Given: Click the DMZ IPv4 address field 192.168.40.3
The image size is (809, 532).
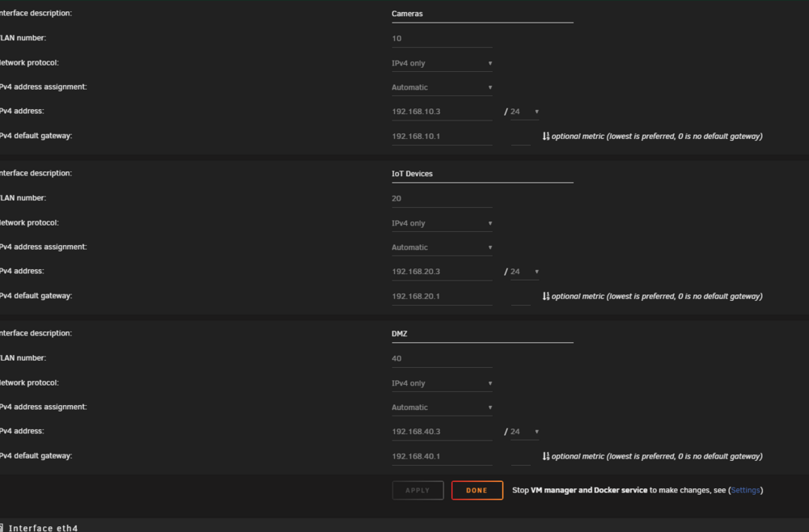Looking at the screenshot, I should [x=442, y=432].
